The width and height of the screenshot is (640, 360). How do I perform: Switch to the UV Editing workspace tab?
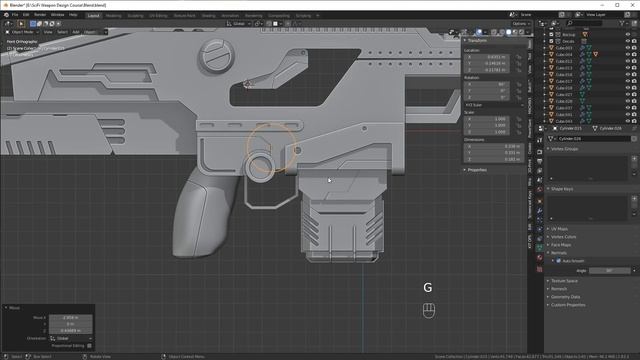[158, 16]
